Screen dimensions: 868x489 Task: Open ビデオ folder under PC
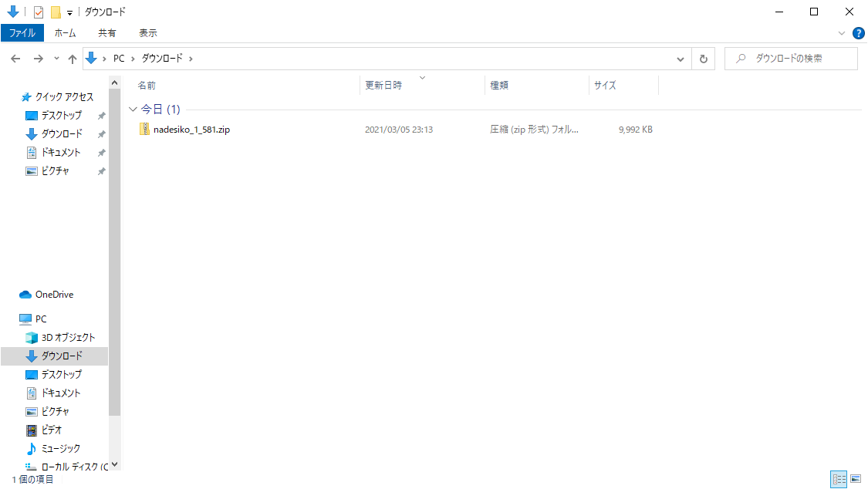click(52, 430)
